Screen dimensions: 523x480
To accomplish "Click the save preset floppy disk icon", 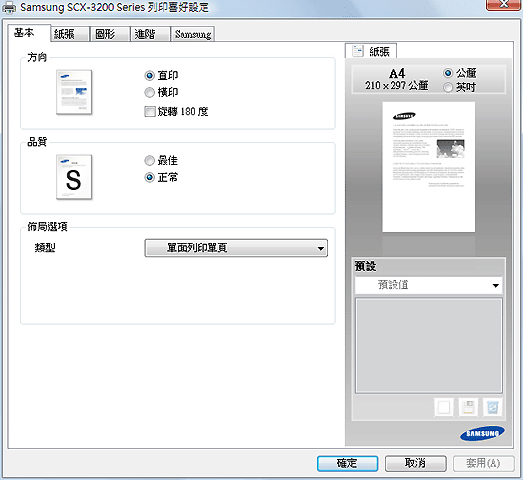I will tap(468, 407).
